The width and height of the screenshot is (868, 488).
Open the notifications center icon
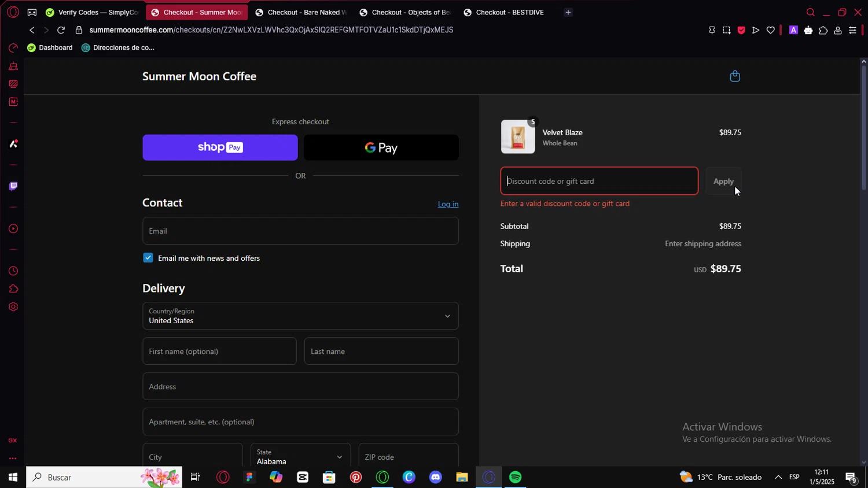pos(851,478)
